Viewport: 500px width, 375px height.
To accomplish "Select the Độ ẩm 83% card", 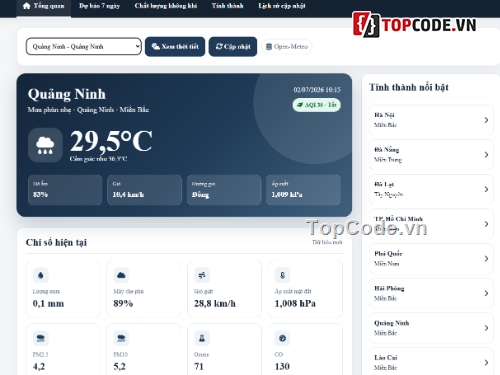I will pyautogui.click(x=65, y=190).
